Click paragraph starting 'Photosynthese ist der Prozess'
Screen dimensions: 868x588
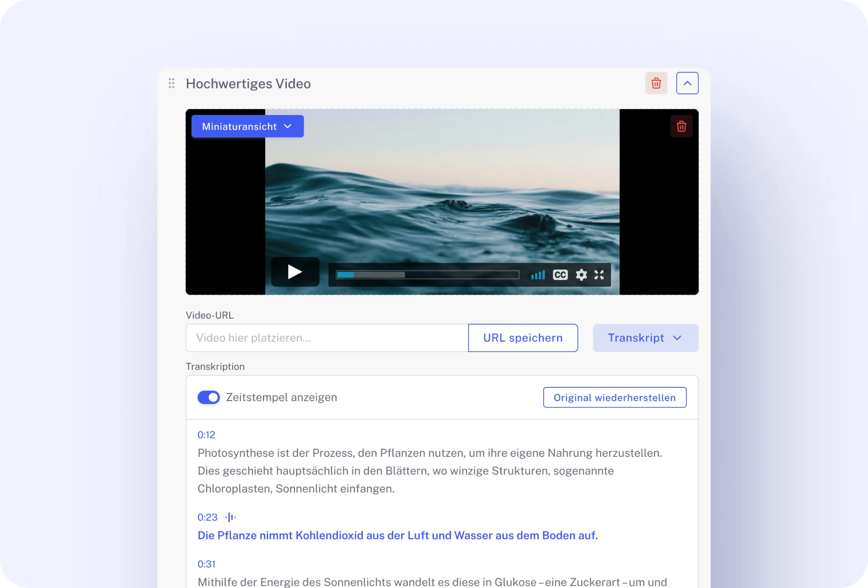tap(430, 471)
